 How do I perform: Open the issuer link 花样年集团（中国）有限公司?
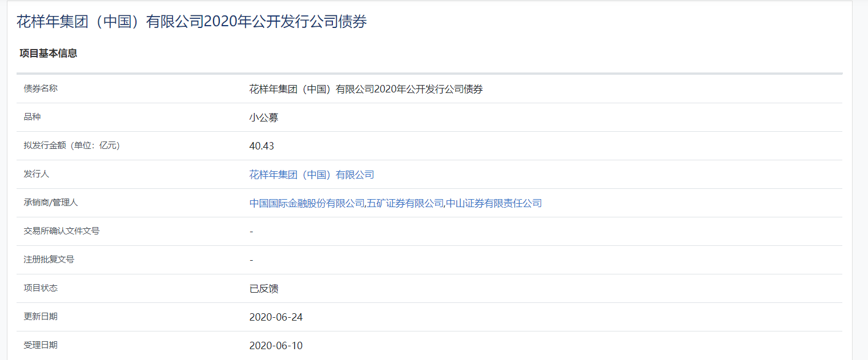[x=312, y=174]
